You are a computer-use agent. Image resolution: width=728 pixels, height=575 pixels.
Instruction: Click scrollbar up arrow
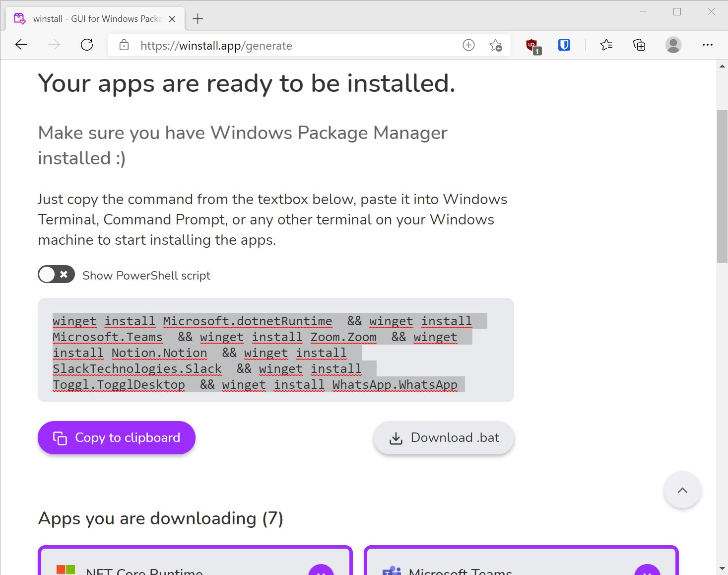click(722, 66)
